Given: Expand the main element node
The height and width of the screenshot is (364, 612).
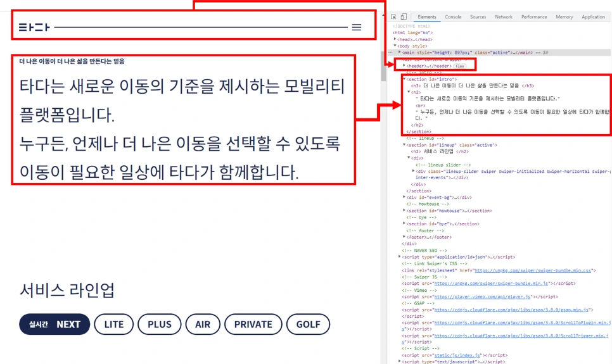Looking at the screenshot, I should pos(399,52).
